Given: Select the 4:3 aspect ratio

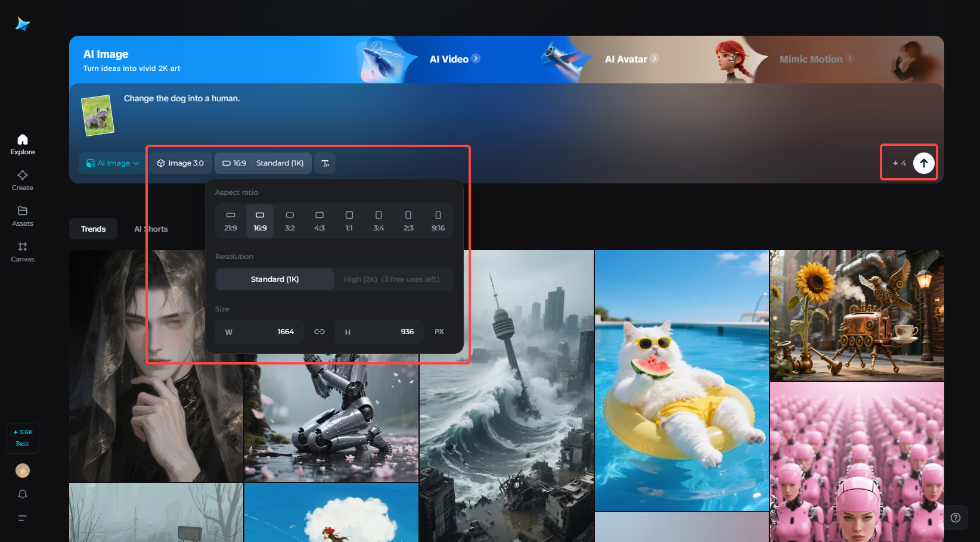Looking at the screenshot, I should (320, 221).
